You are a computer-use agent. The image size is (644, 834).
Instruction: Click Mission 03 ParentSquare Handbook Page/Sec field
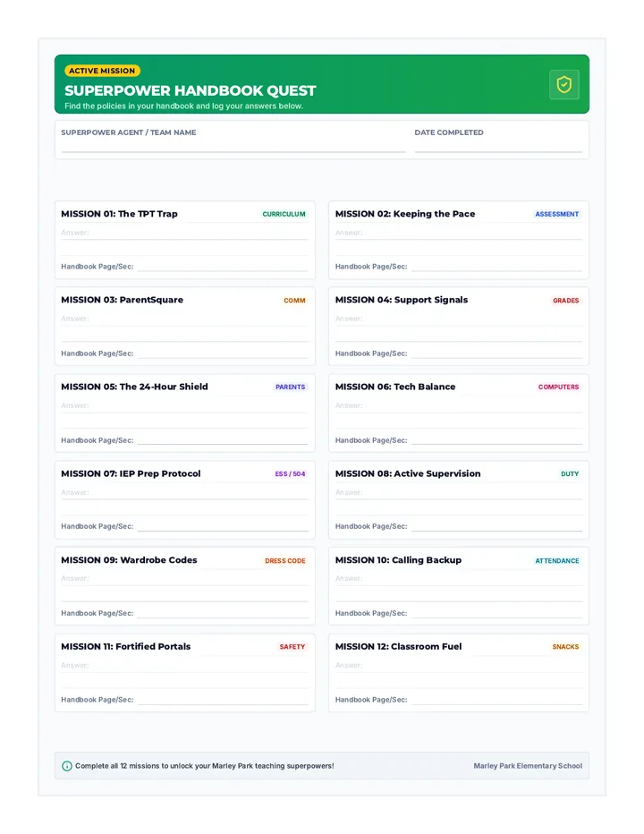(223, 353)
